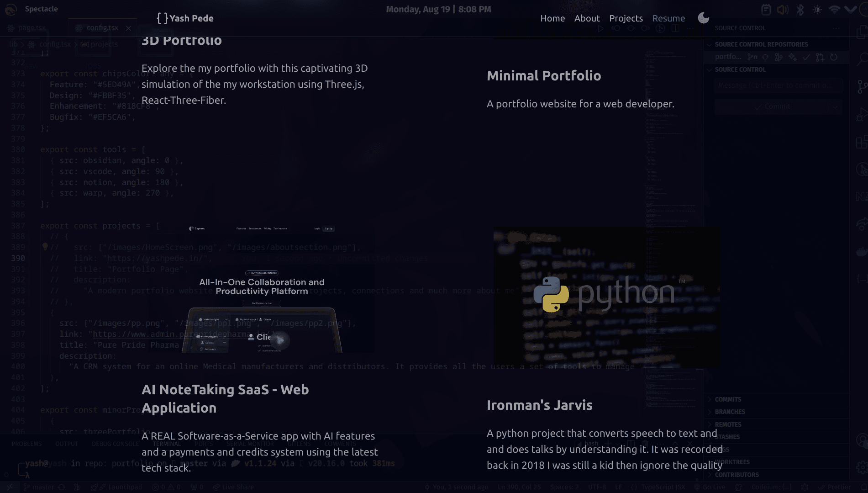The image size is (868, 493).
Task: Open the clipboard tray icon
Action: click(766, 10)
